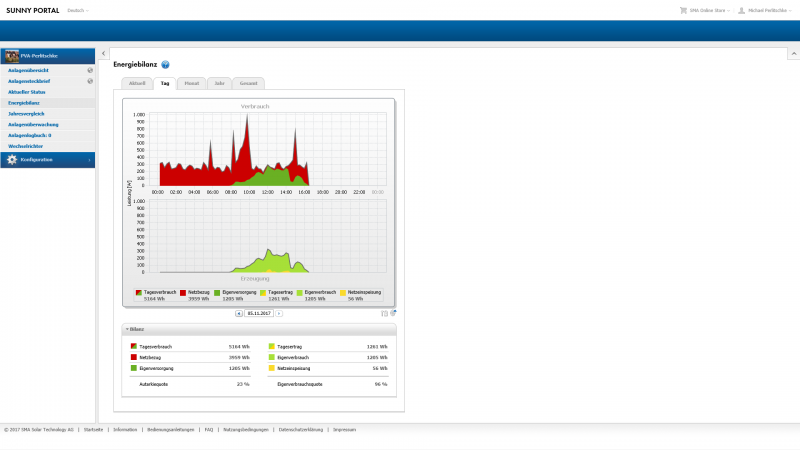Viewport: 800px width, 450px height.
Task: Open the Impressum footer link
Action: point(344,430)
